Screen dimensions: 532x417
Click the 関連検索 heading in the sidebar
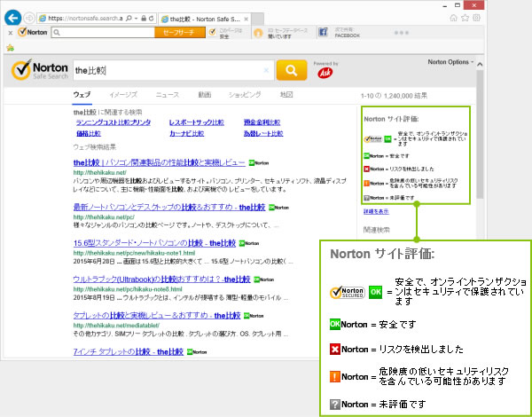(x=376, y=230)
